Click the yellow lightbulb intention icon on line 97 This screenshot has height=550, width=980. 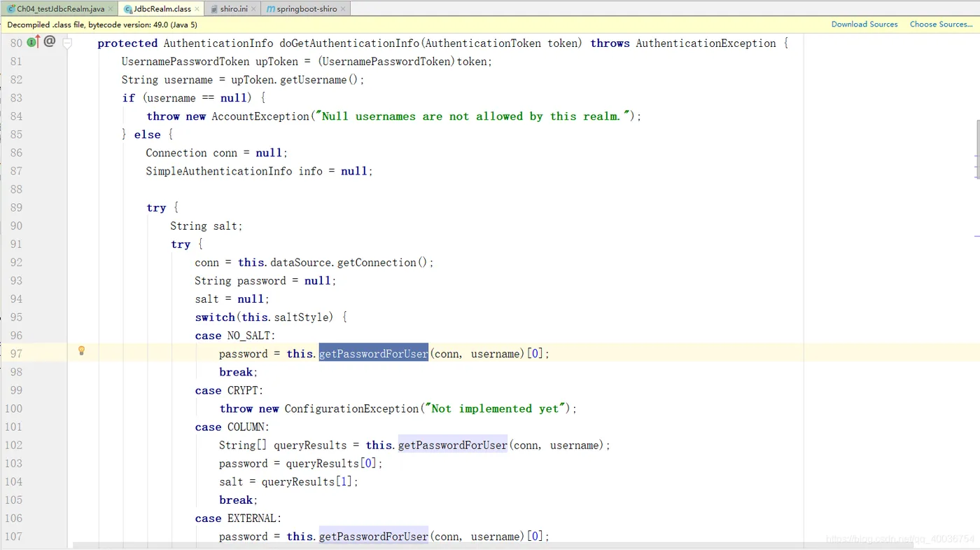(81, 350)
